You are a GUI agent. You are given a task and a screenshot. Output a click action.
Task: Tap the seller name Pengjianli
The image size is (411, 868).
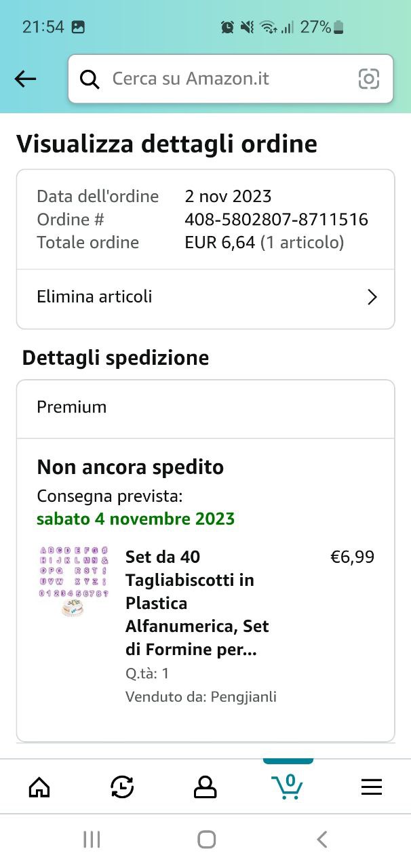point(243,696)
